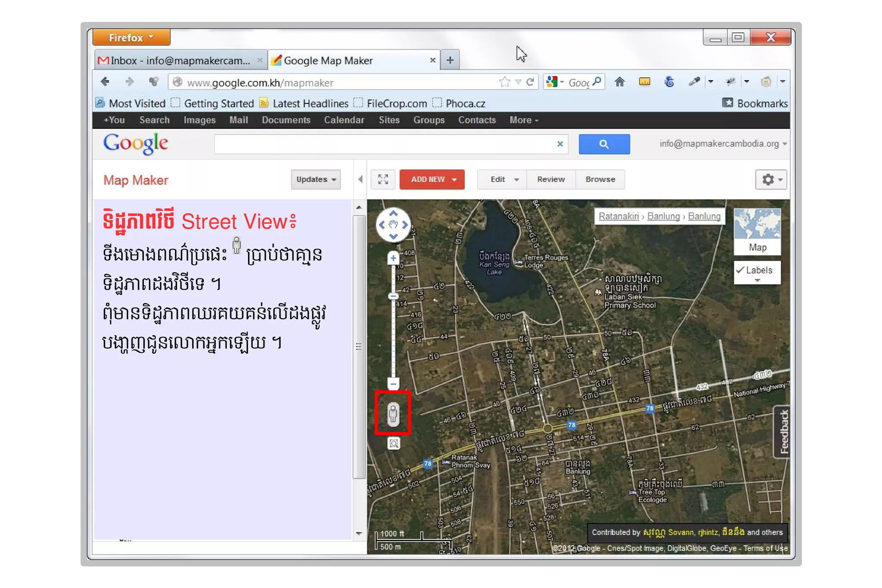Click the zoom out minus button

coord(393,383)
